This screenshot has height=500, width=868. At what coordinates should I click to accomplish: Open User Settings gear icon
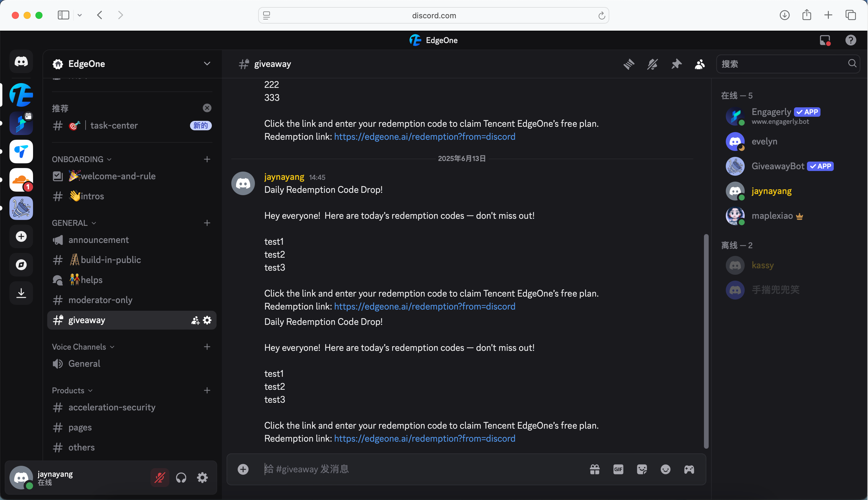202,477
